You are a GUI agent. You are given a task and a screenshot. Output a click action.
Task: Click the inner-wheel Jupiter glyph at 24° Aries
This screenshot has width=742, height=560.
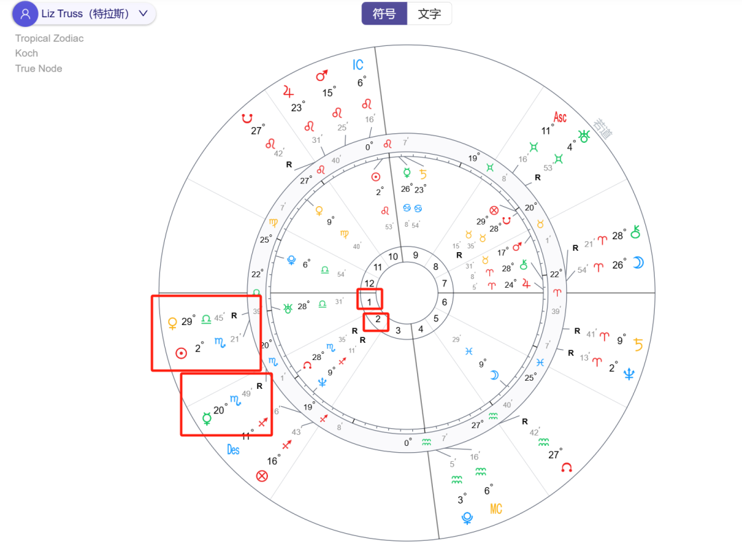click(x=526, y=283)
